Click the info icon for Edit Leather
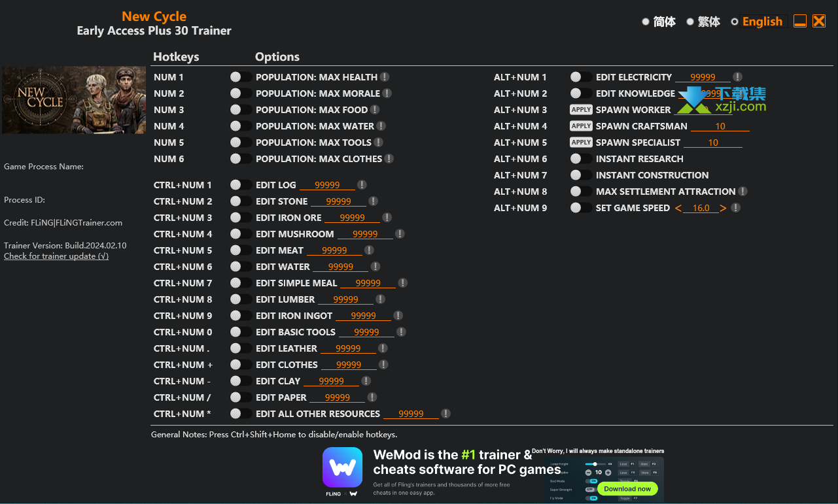This screenshot has width=838, height=504. 383,348
